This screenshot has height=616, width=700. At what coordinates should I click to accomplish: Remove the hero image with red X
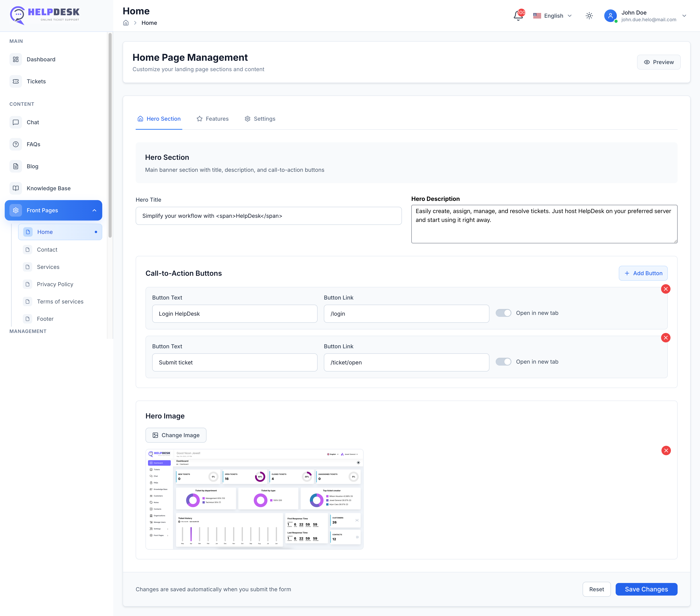(666, 451)
